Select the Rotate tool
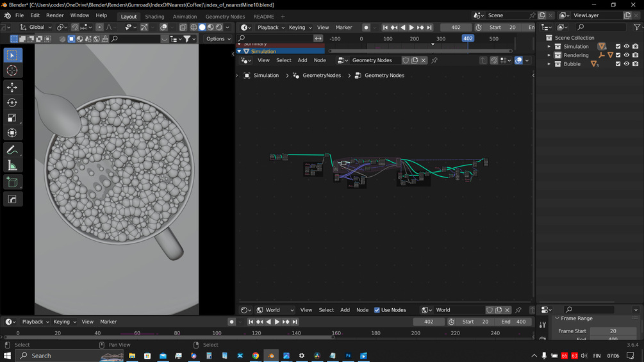 (12, 103)
